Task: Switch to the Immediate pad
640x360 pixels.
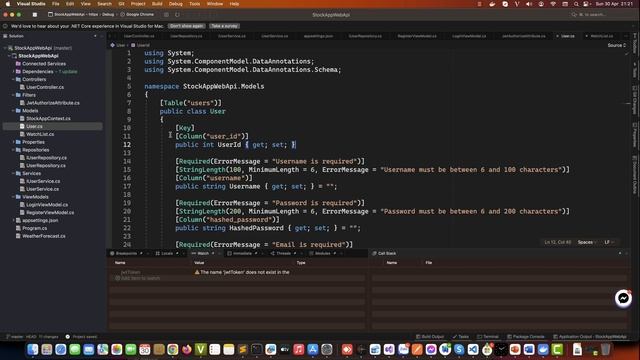Action: 242,253
